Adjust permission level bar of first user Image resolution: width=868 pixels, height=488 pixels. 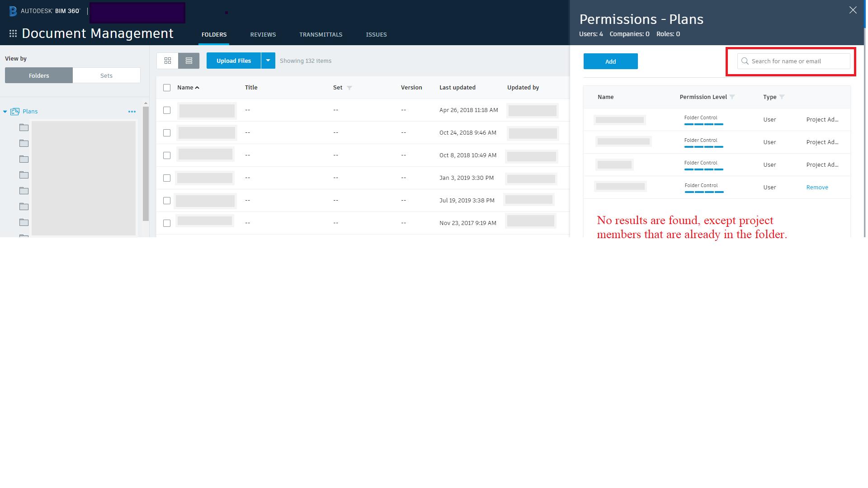(x=704, y=124)
